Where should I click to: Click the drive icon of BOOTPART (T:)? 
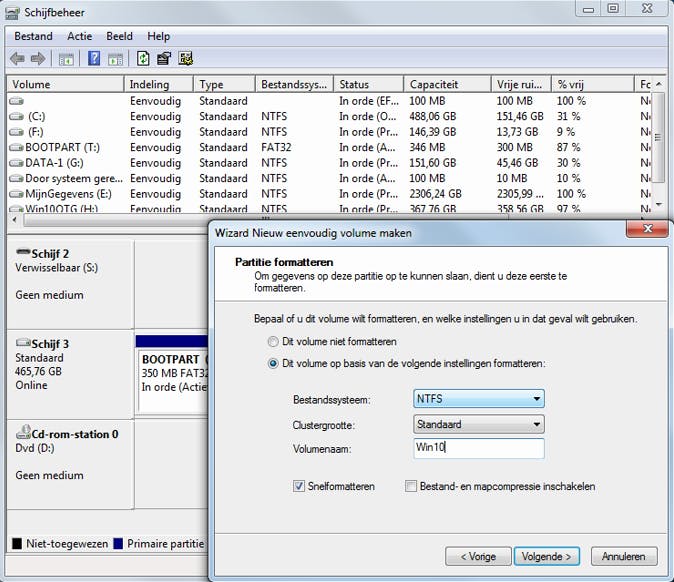[x=16, y=147]
